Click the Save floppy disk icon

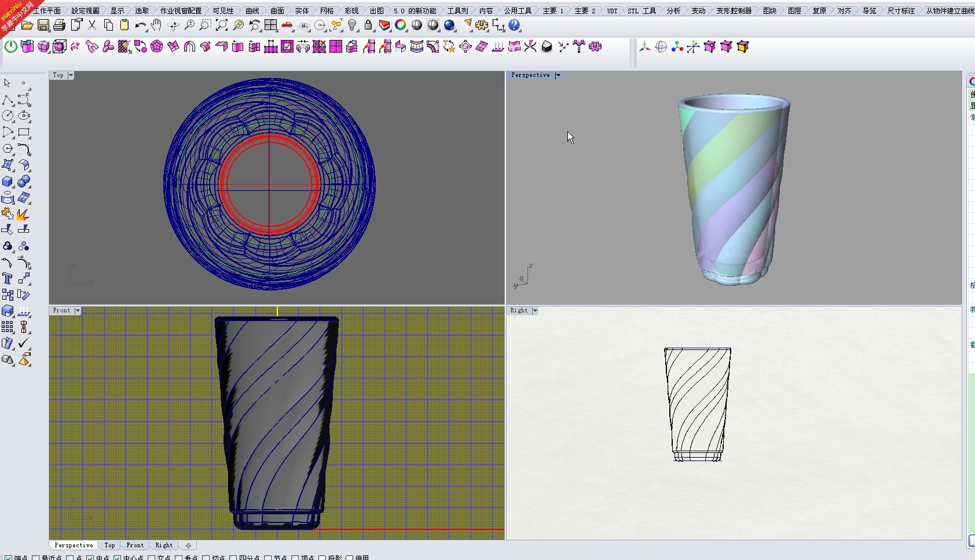coord(43,25)
